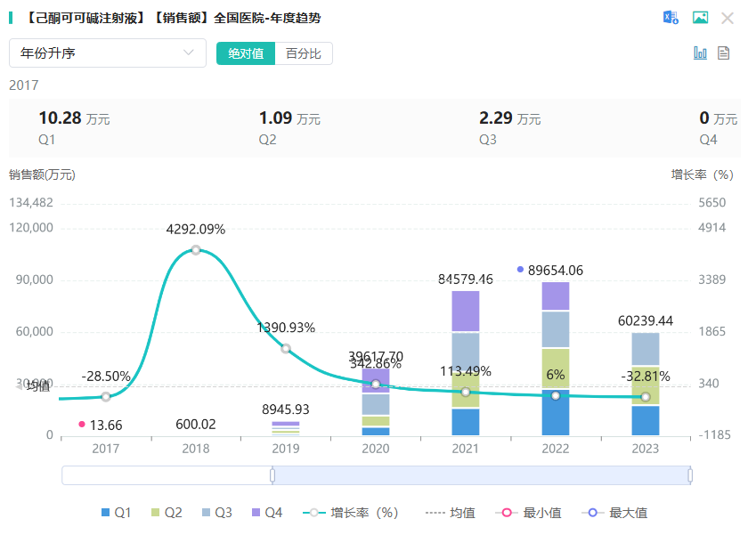Hide the Q4 series via legend

pos(267,513)
